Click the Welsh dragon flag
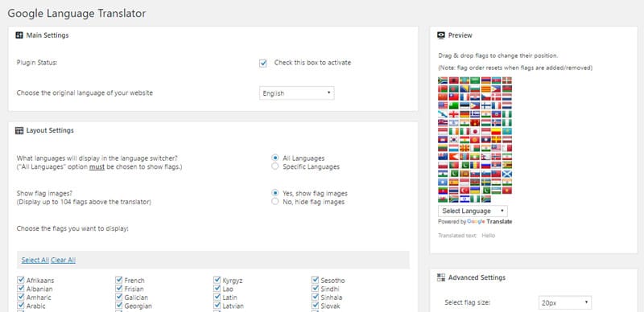644x312 pixels. pyautogui.click(x=443, y=199)
